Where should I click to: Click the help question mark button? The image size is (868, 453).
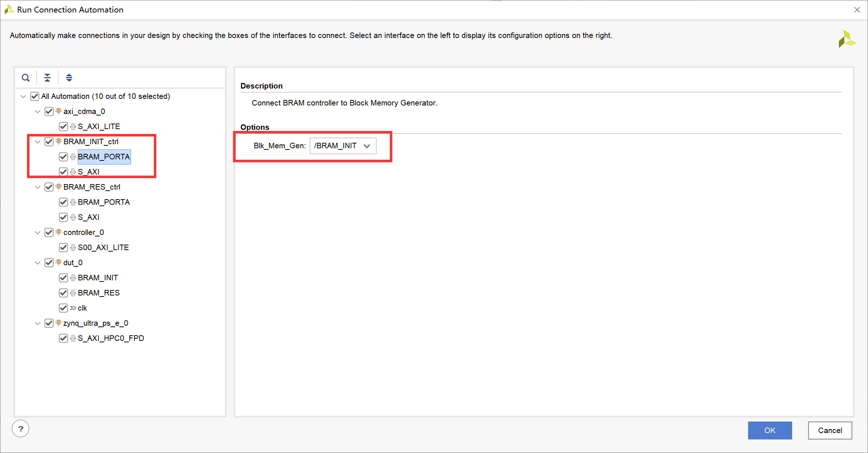click(21, 429)
